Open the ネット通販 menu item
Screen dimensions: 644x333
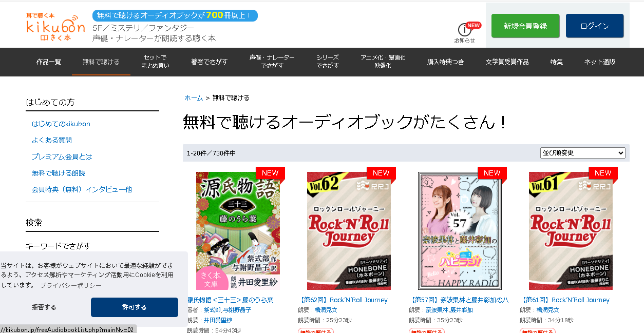tap(599, 62)
